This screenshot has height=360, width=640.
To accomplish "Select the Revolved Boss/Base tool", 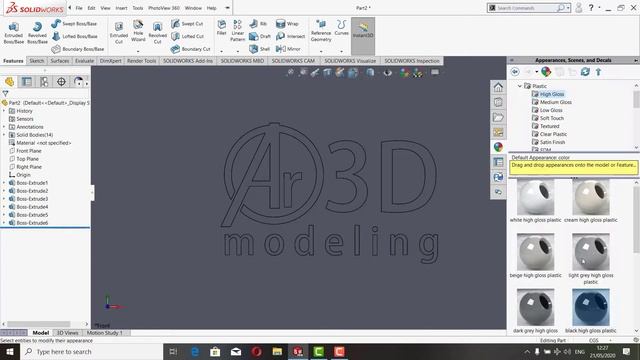I will coord(37,33).
